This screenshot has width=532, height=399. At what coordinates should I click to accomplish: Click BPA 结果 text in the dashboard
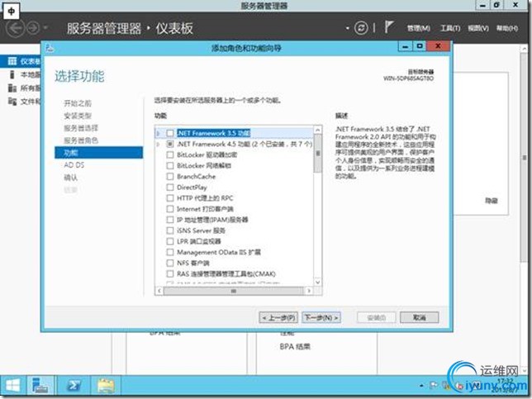click(295, 347)
